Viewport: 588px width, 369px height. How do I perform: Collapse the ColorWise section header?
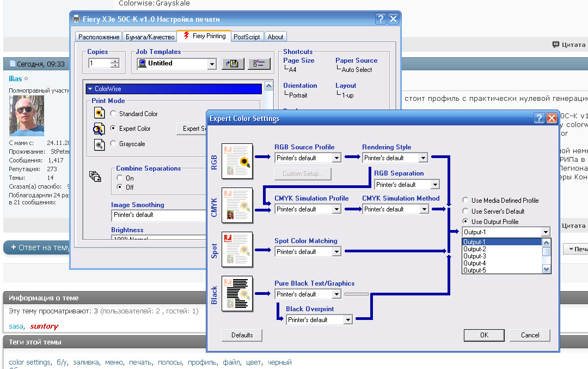pyautogui.click(x=174, y=89)
